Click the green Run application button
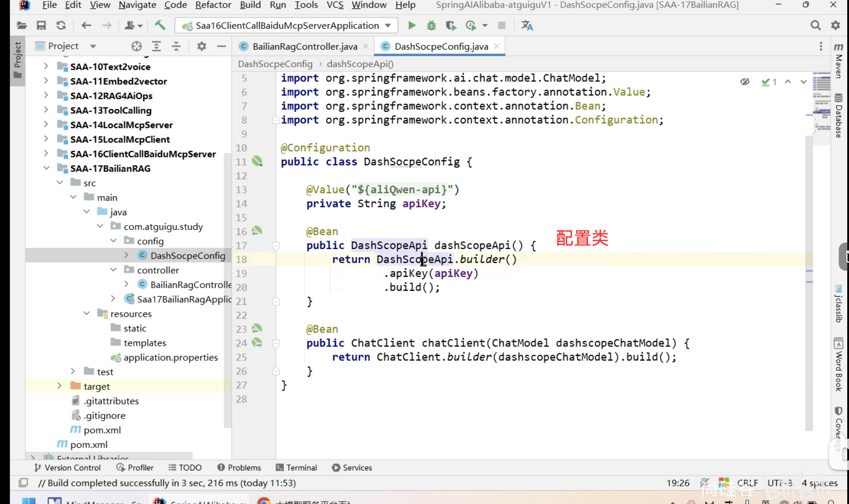The width and height of the screenshot is (849, 504). (411, 25)
